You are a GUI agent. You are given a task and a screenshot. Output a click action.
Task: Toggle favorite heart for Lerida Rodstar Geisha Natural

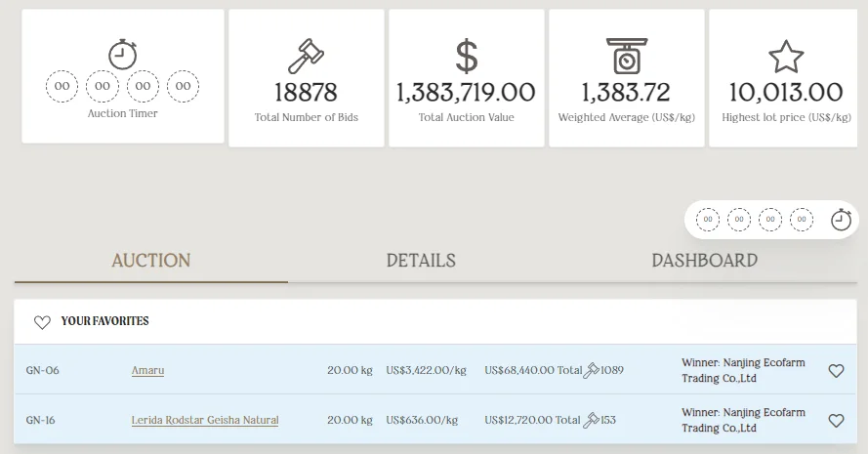click(836, 421)
